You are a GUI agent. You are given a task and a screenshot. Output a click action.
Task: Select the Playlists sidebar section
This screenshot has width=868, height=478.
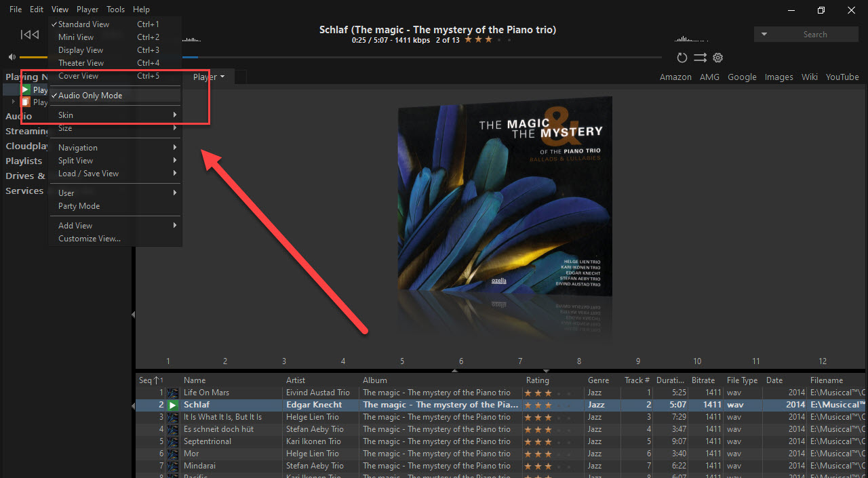(x=24, y=161)
